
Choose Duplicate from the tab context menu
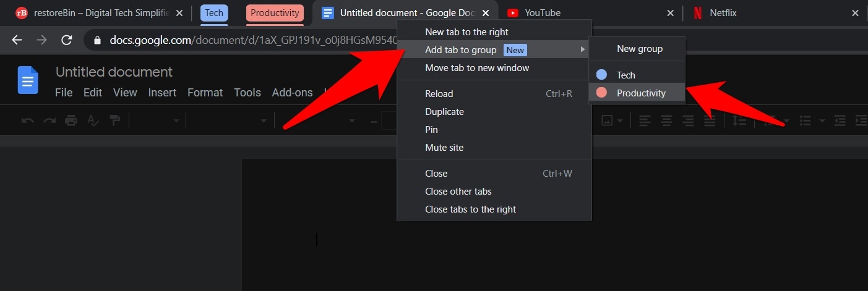(x=444, y=112)
